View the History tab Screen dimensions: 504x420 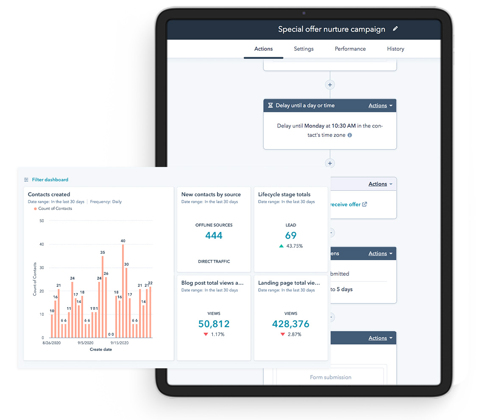coord(395,49)
